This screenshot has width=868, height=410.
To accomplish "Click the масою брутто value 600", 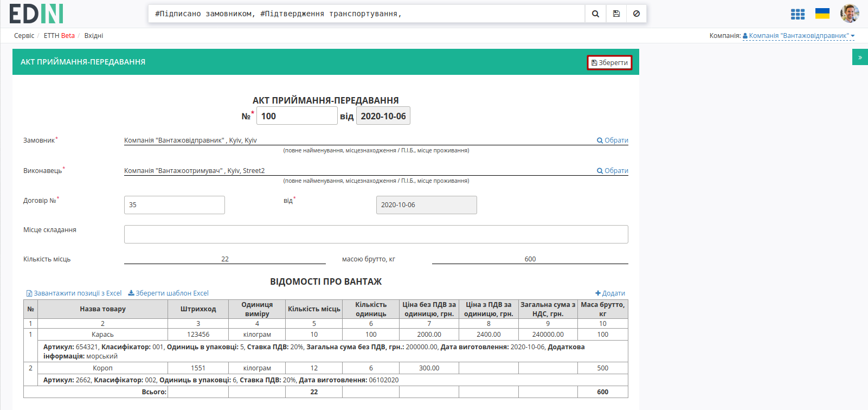I will coord(530,259).
